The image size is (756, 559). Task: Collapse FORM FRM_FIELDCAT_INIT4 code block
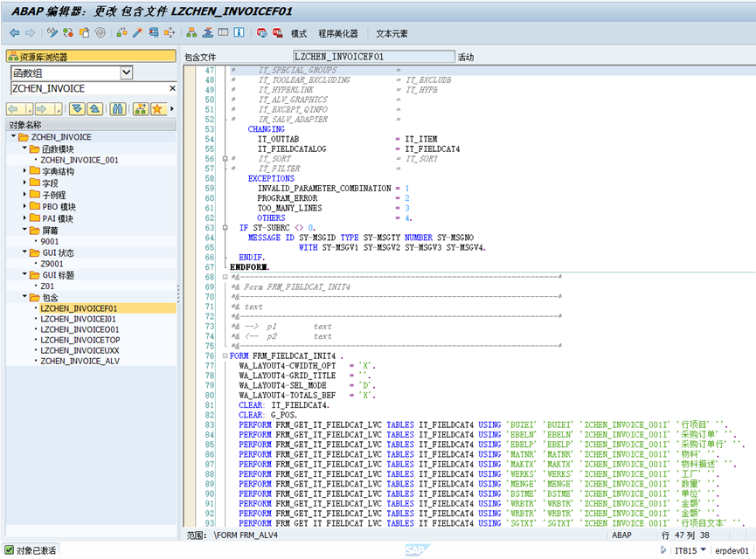225,355
